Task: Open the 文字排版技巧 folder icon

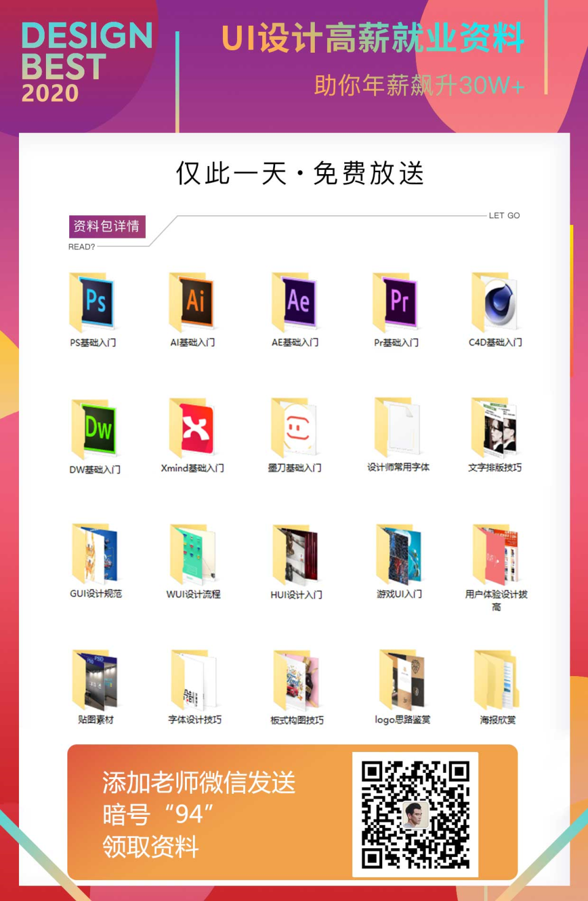Action: (x=494, y=427)
